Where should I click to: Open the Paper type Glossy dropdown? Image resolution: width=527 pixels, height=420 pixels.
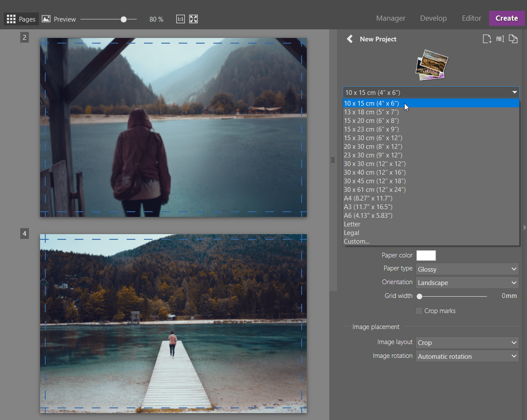[467, 269]
